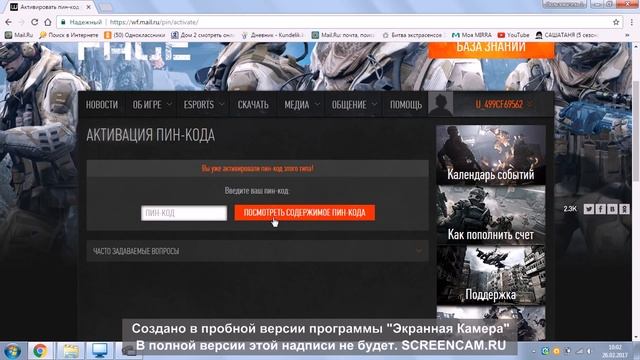Open the Моя MIRRA bookmark
The height and width of the screenshot is (360, 640).
click(x=472, y=35)
